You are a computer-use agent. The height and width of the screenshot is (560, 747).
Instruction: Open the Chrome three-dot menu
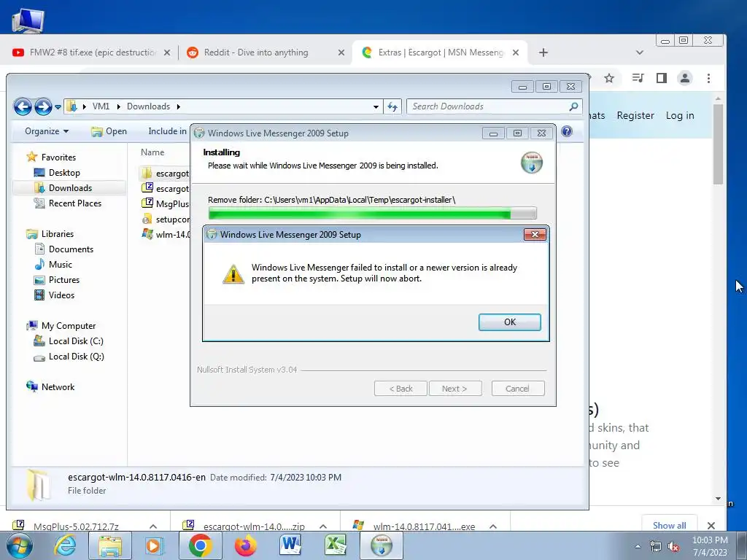[709, 78]
